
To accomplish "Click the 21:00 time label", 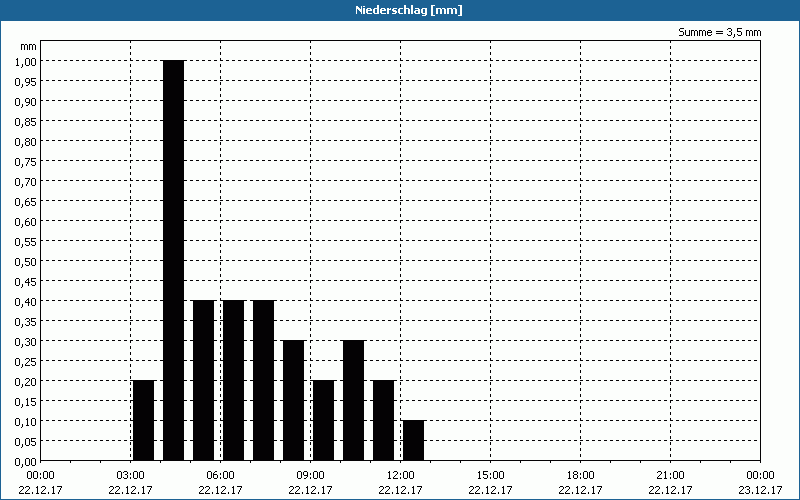I will 670,476.
